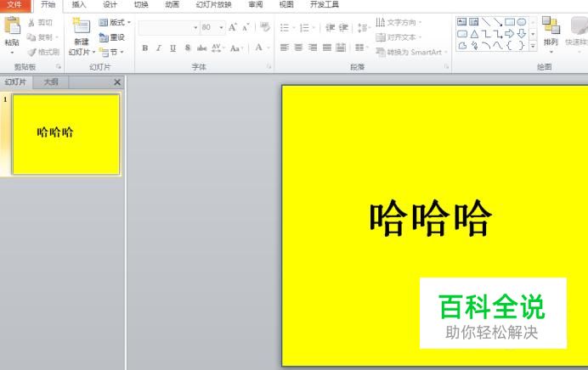Viewport: 588px width, 370px height.
Task: Toggle Italic formatting
Action: (159, 48)
